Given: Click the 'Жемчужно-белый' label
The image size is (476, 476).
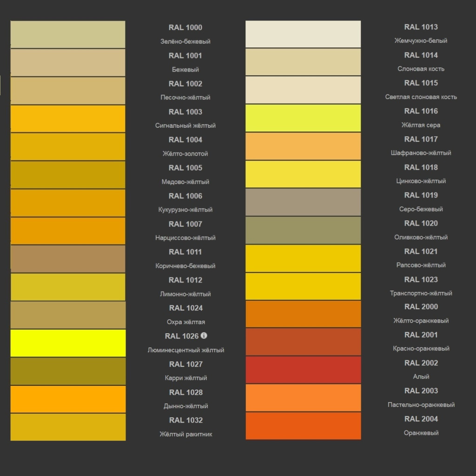Looking at the screenshot, I should click(421, 41).
